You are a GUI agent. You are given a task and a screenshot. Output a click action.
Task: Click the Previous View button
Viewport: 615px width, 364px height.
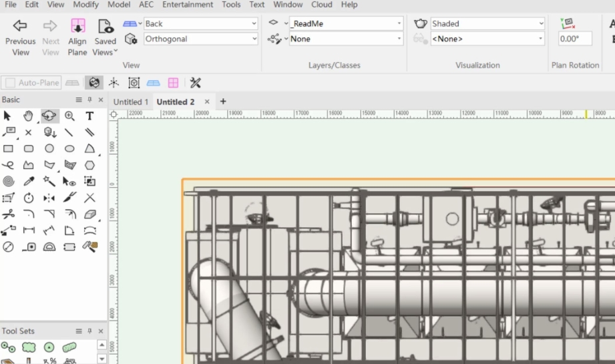click(x=20, y=37)
